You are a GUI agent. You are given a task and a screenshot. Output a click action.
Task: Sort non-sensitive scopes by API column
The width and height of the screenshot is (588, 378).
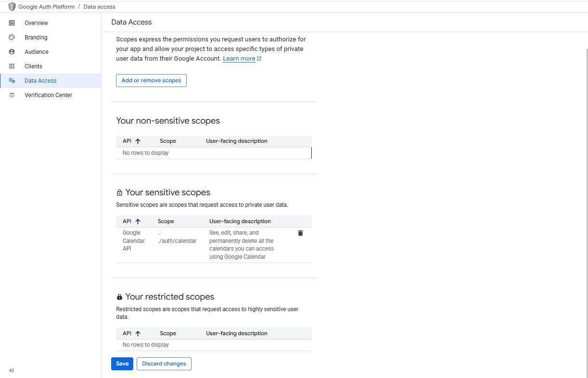pos(138,141)
